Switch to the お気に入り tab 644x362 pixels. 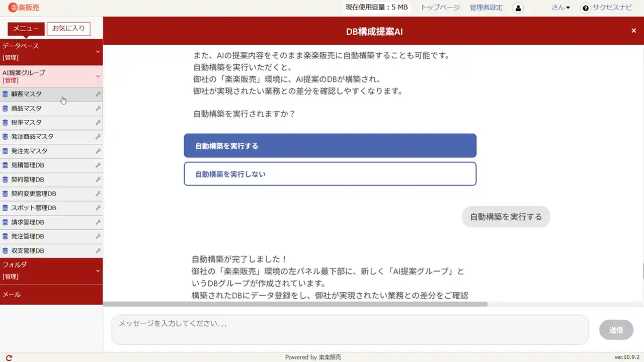68,29
